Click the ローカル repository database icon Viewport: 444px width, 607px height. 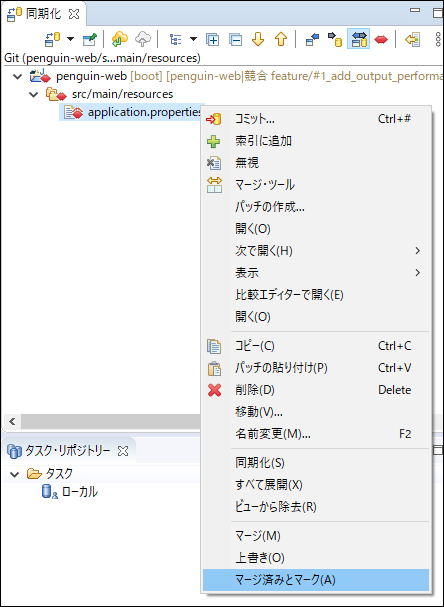coord(49,492)
